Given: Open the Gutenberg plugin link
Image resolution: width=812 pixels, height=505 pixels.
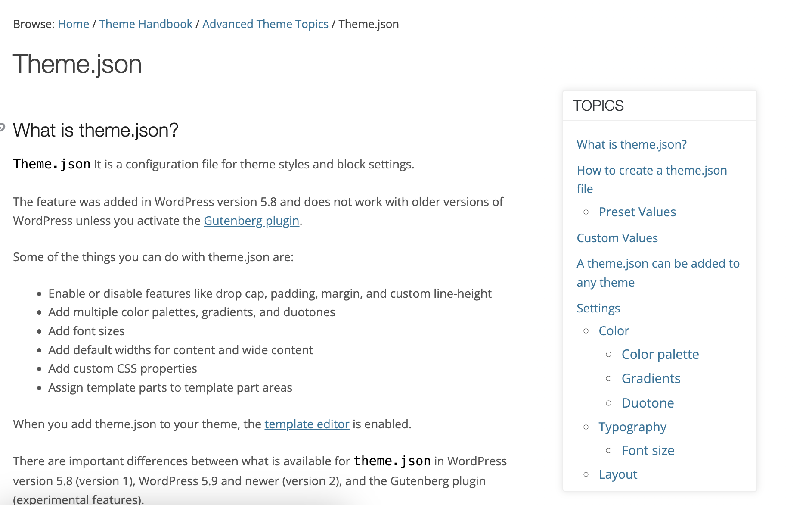Looking at the screenshot, I should (x=251, y=221).
